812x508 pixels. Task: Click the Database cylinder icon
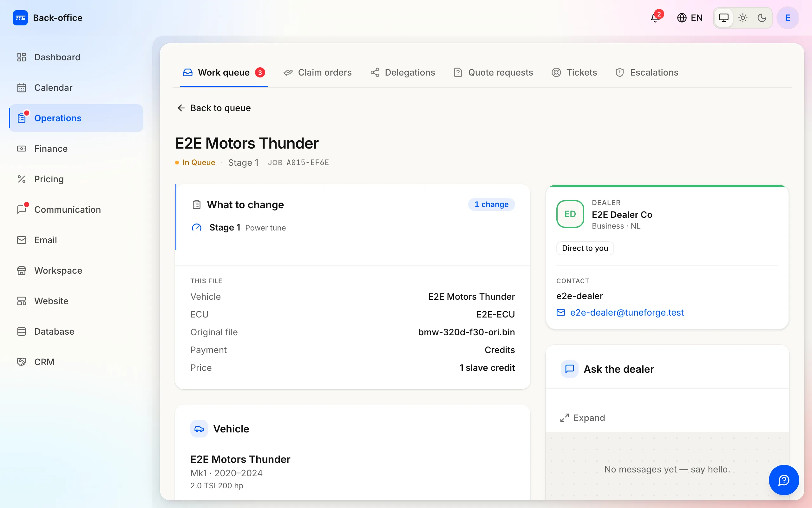click(x=22, y=331)
